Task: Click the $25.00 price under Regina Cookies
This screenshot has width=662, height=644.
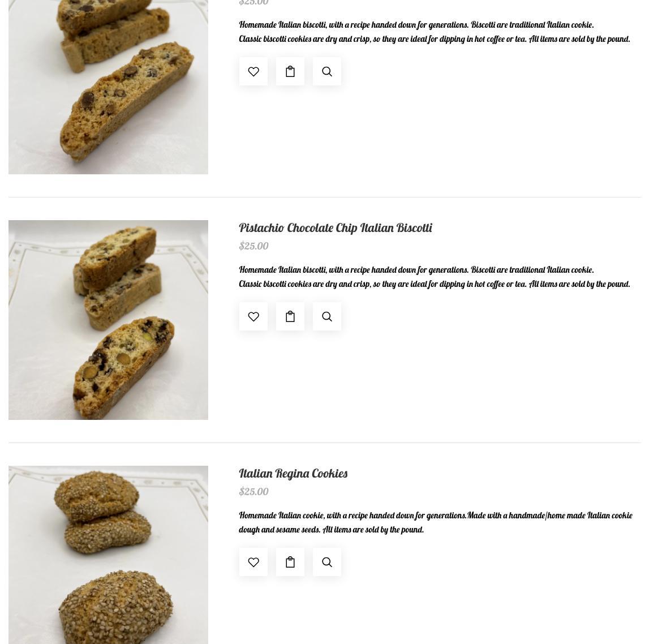Action: pos(253,492)
